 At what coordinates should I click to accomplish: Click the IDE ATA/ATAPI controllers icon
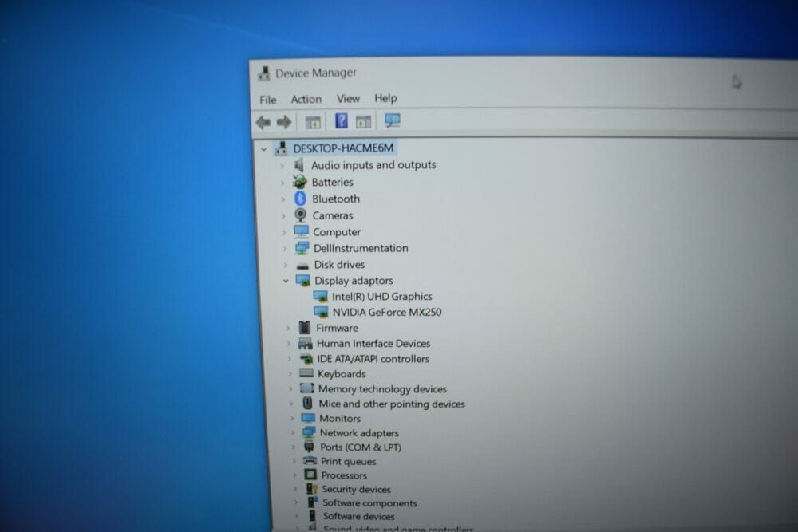306,359
